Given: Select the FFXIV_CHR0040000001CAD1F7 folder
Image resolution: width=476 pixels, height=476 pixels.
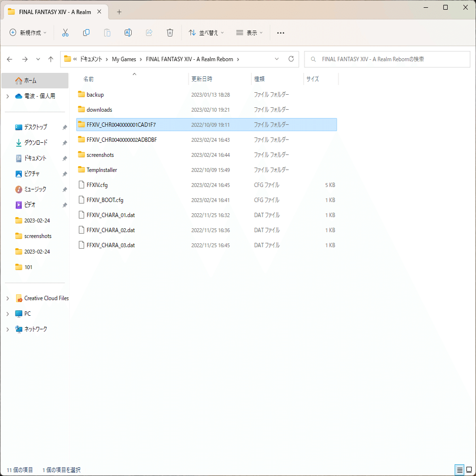Looking at the screenshot, I should pyautogui.click(x=206, y=124).
